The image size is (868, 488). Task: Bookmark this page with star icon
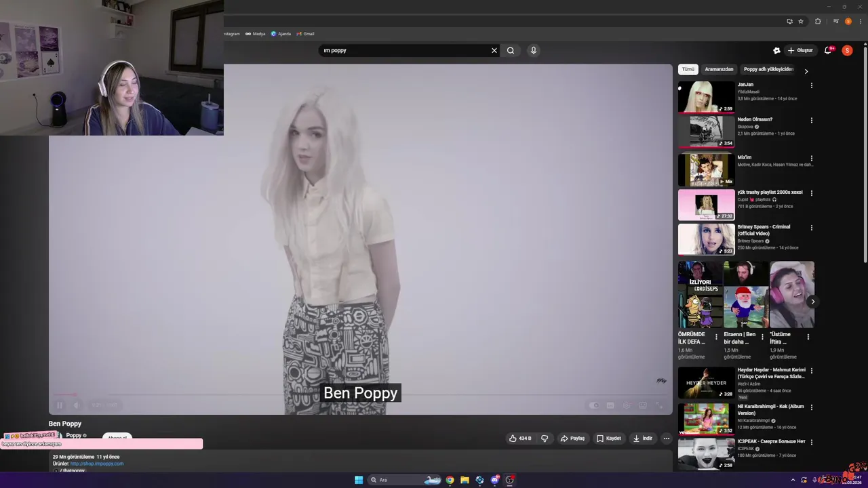(801, 21)
